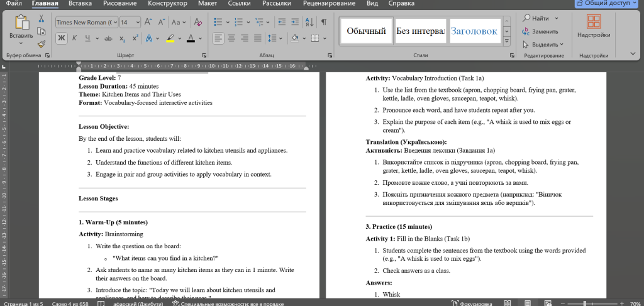Open the Рецензирование tab
This screenshot has width=644, height=306.
tap(330, 4)
